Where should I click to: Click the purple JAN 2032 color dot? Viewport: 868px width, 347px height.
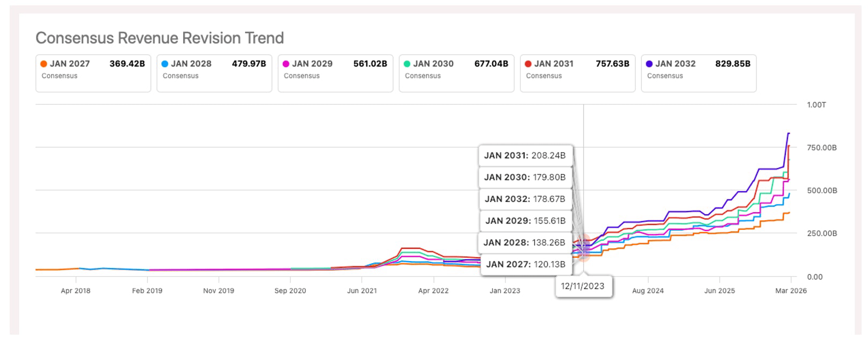click(649, 64)
